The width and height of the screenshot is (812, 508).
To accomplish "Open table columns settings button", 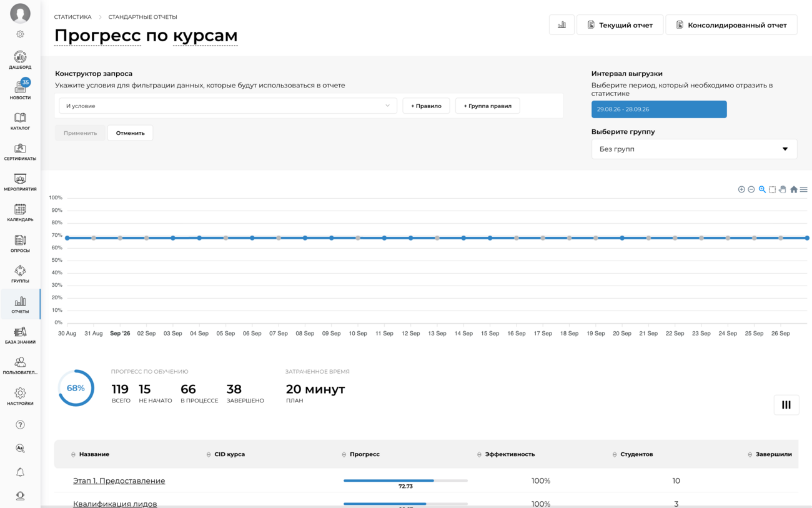I will coord(786,405).
